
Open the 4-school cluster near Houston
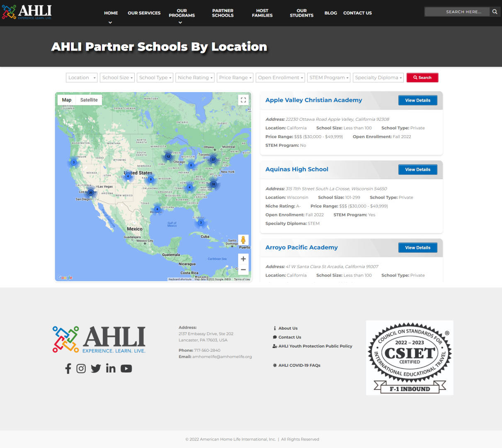coord(157,209)
